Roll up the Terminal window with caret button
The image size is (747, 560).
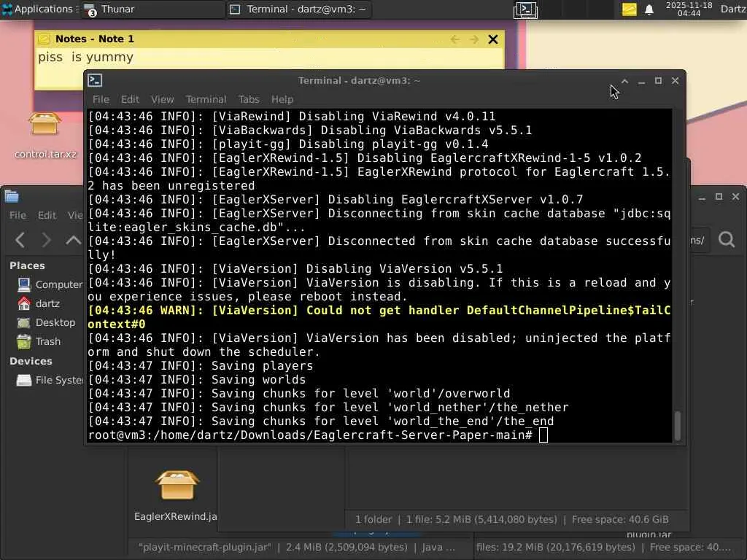[x=624, y=81]
